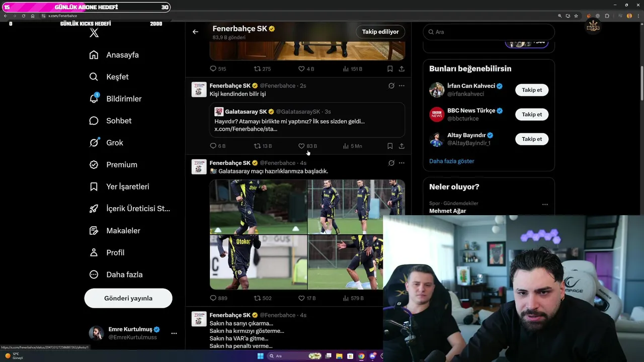The width and height of the screenshot is (644, 362).
Task: Open quoted Galatasaray SK tweet
Action: [x=307, y=120]
